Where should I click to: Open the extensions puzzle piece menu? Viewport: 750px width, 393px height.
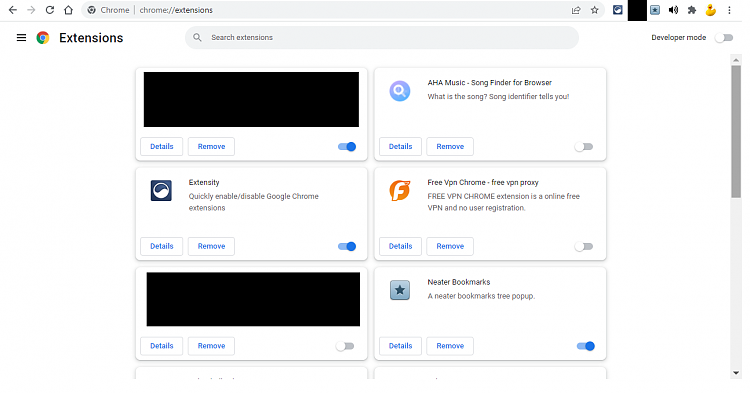pyautogui.click(x=692, y=10)
